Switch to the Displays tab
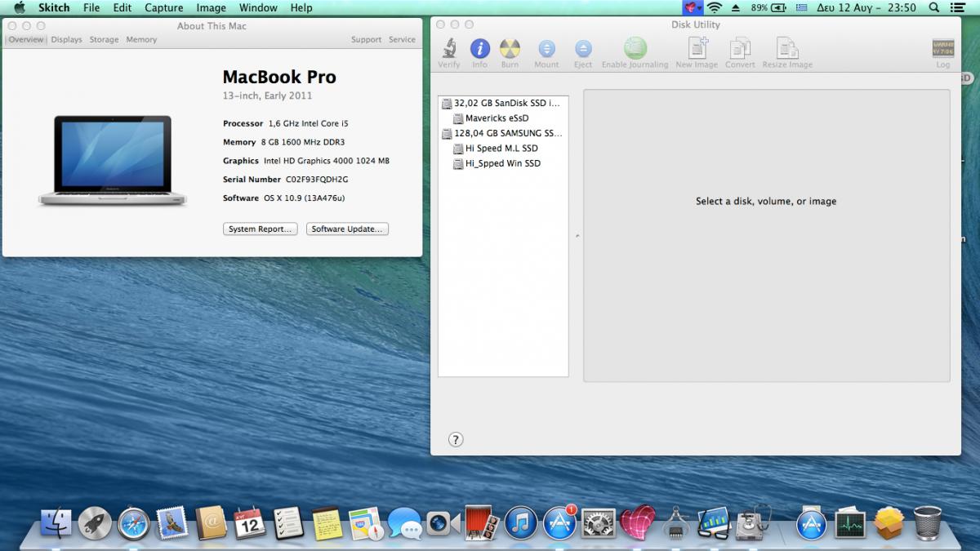 (66, 39)
